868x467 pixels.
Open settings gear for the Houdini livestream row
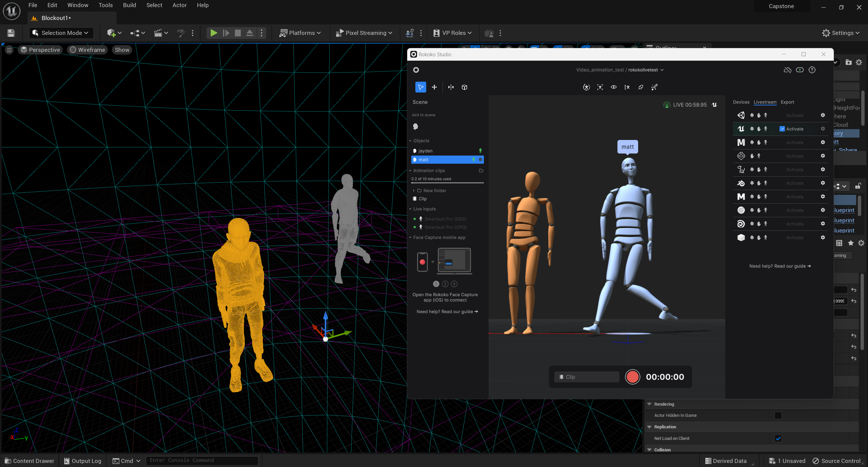point(823,224)
